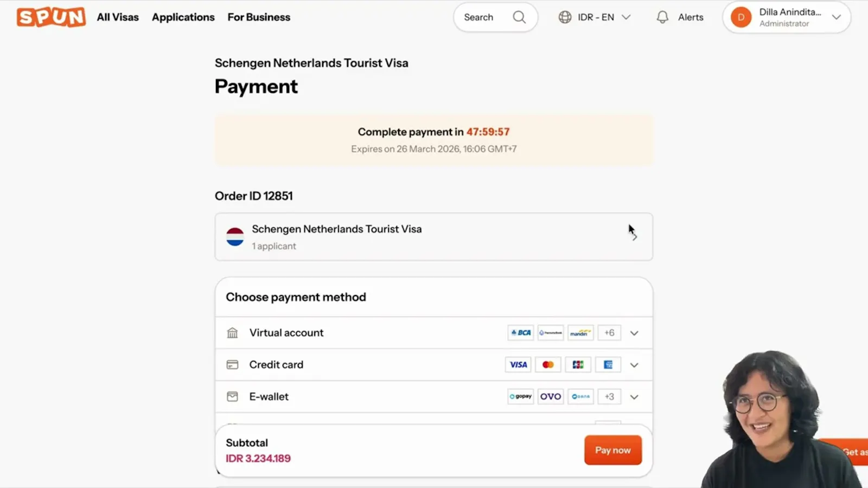Click the Virtual account bank icon
Viewport: 868px width, 488px height.
232,333
